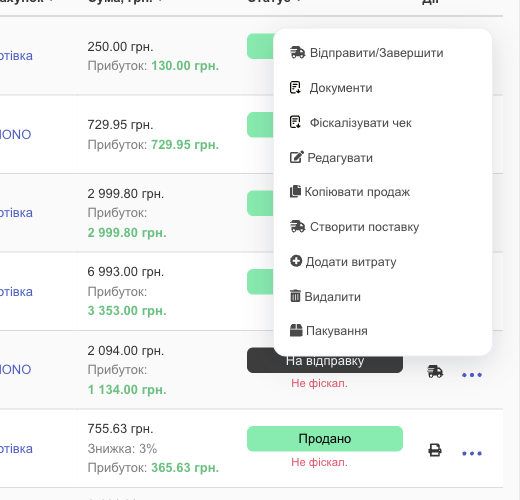The width and height of the screenshot is (520, 500).
Task: Click the 729.95 грн. sum in black
Action: [x=120, y=125]
